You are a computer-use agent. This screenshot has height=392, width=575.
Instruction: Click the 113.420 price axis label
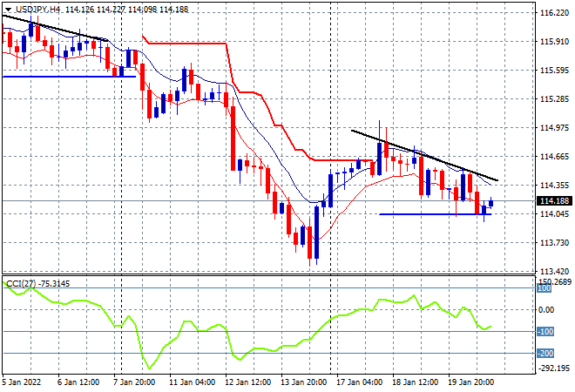click(x=554, y=272)
